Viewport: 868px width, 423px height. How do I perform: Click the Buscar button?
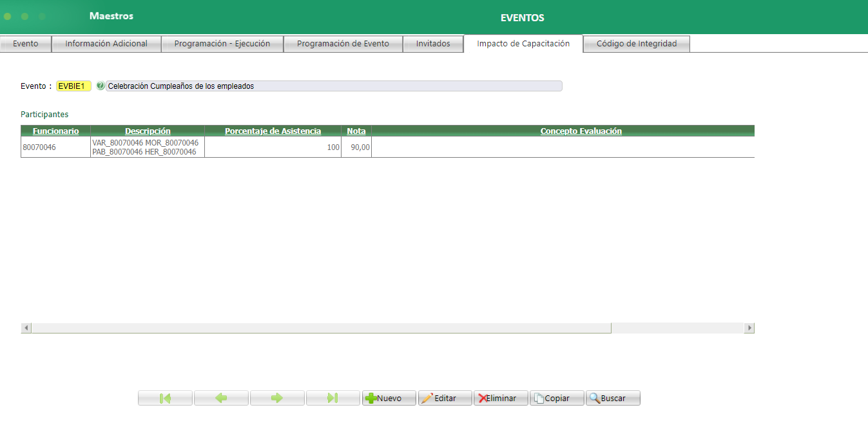[613, 398]
